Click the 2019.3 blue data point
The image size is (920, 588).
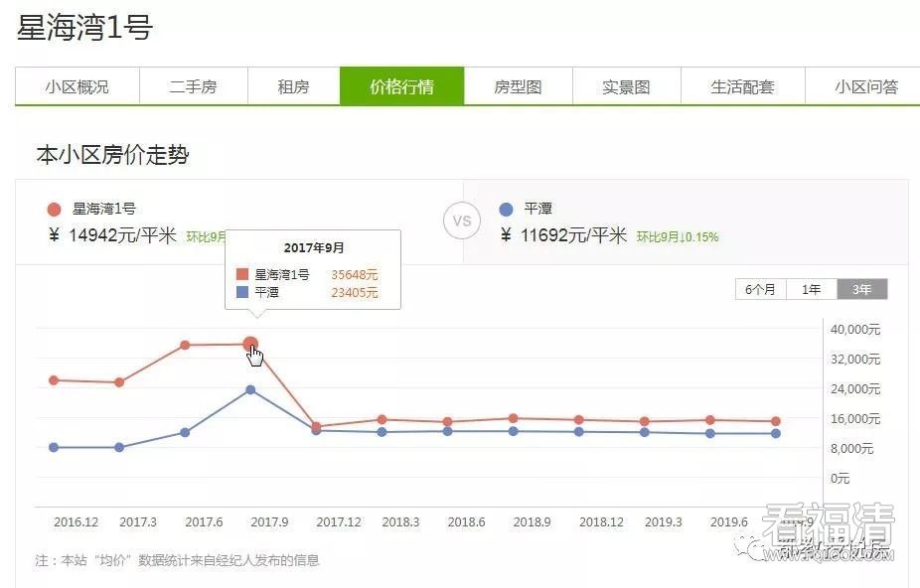[x=644, y=432]
